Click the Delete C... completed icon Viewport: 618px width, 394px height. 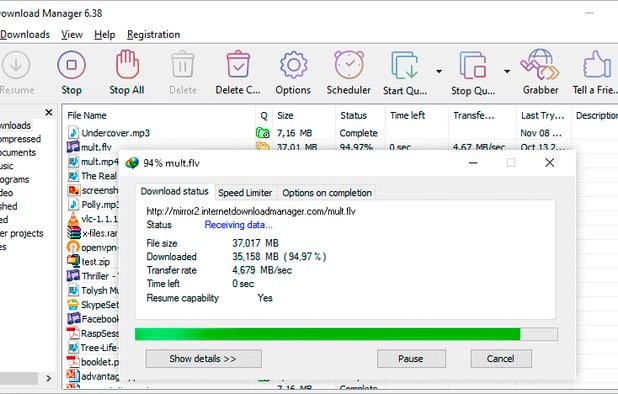238,64
